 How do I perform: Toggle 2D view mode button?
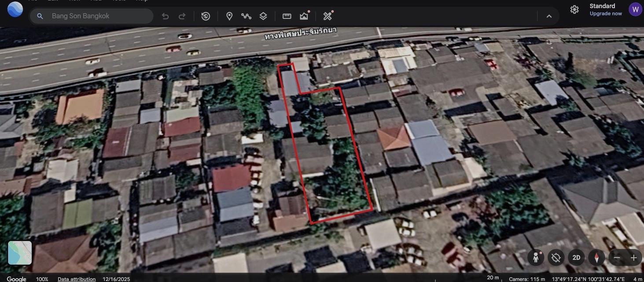coord(576,258)
